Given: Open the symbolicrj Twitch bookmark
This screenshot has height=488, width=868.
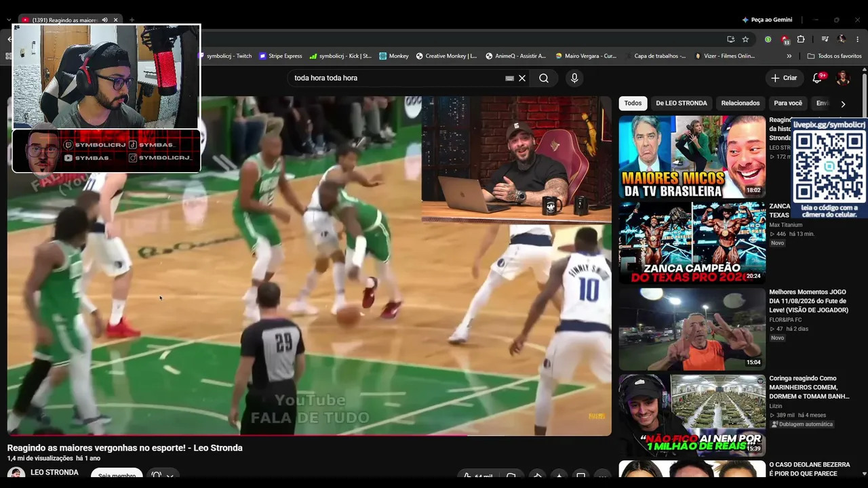Looking at the screenshot, I should (225, 56).
